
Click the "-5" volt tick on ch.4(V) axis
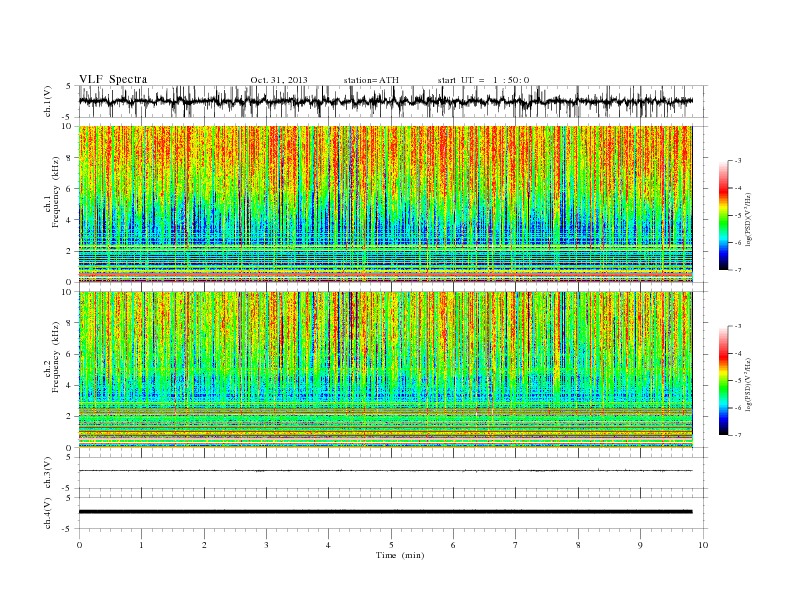(x=68, y=529)
